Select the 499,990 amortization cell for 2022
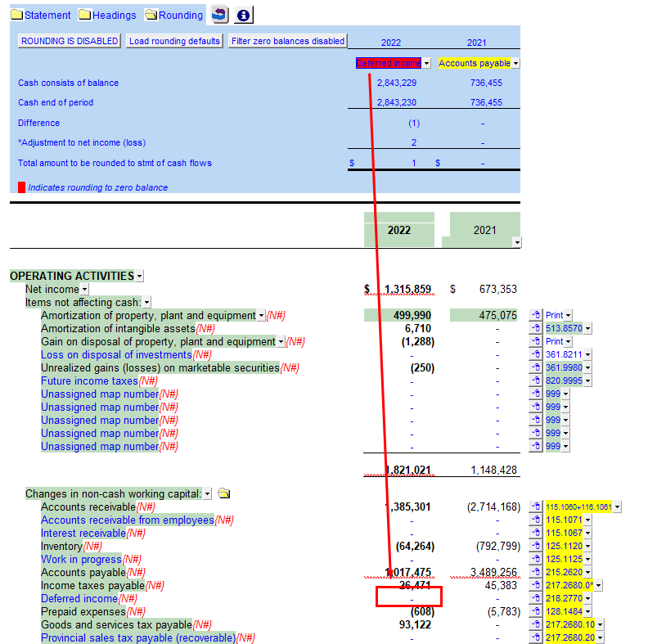Viewport: 648px width, 644px height. click(x=398, y=315)
